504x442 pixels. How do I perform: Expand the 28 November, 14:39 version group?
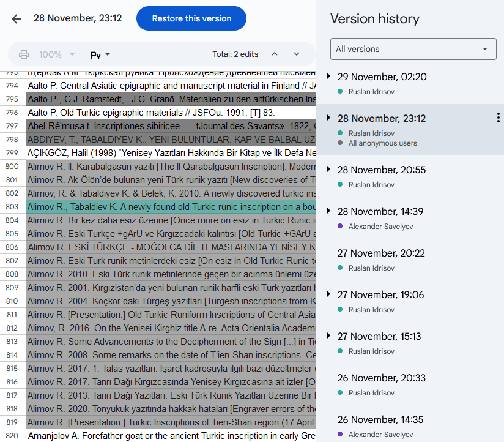click(328, 211)
